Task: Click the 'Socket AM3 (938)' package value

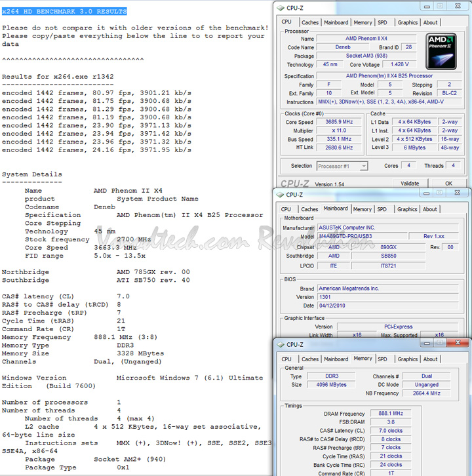Action: pyautogui.click(x=366, y=56)
